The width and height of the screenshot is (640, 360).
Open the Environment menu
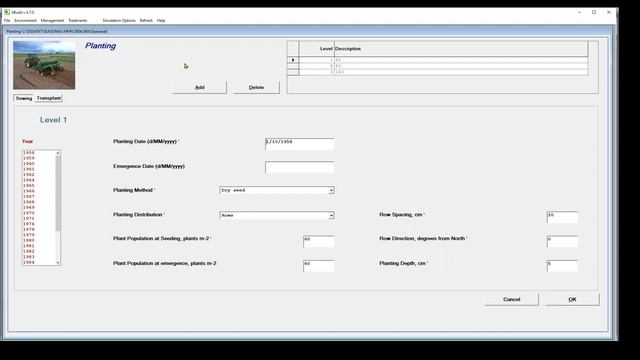click(x=25, y=20)
